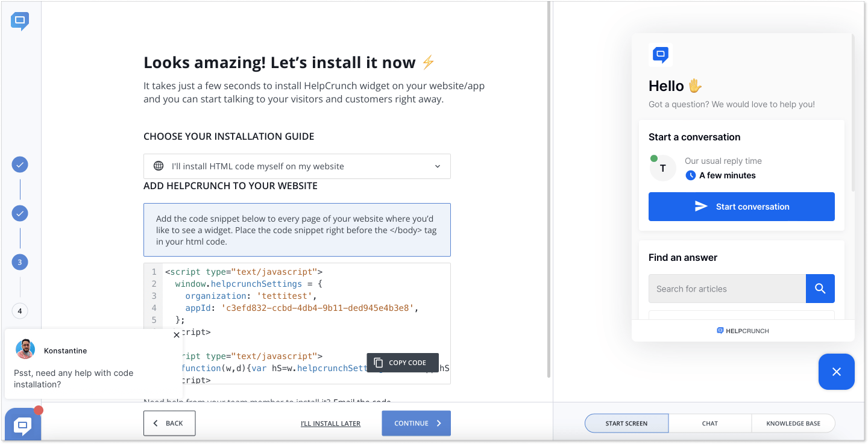Click 'A few minutes' reply time text

728,175
